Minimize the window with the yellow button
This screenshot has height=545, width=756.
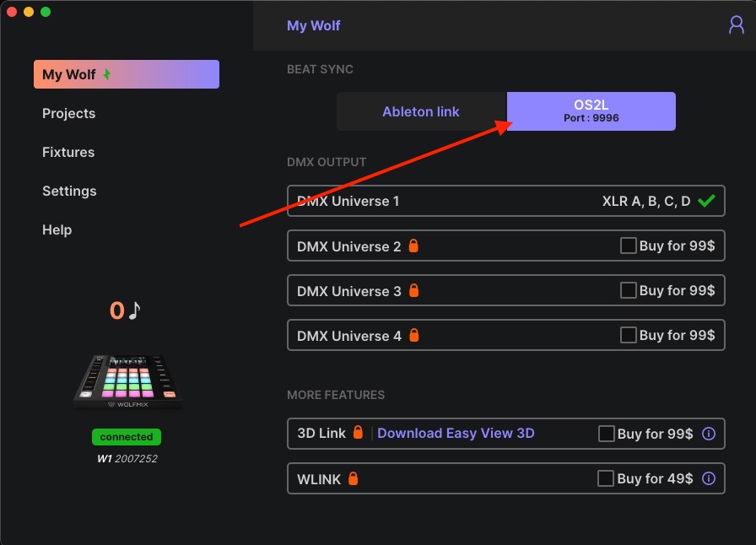click(x=29, y=12)
